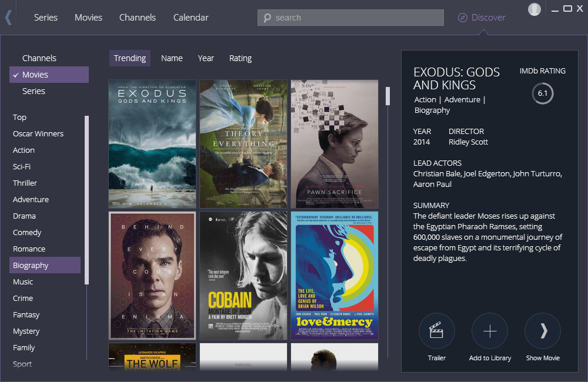The width and height of the screenshot is (588, 382).
Task: Click the EXODUS: GODS AND KINGS title
Action: [x=456, y=78]
